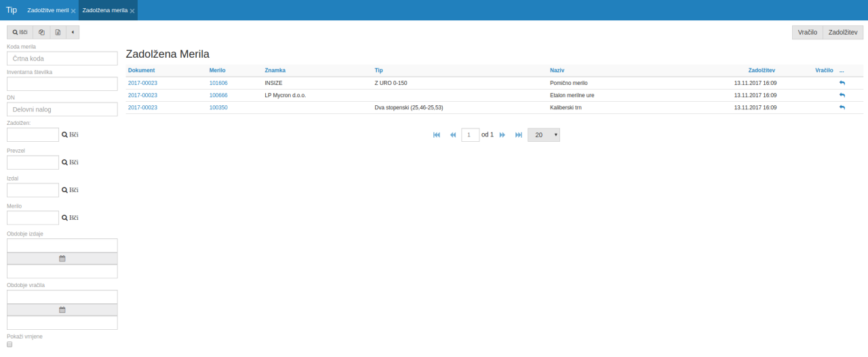This screenshot has width=868, height=357.
Task: Enable the Pokaži vrnjene checkbox
Action: coord(9,344)
